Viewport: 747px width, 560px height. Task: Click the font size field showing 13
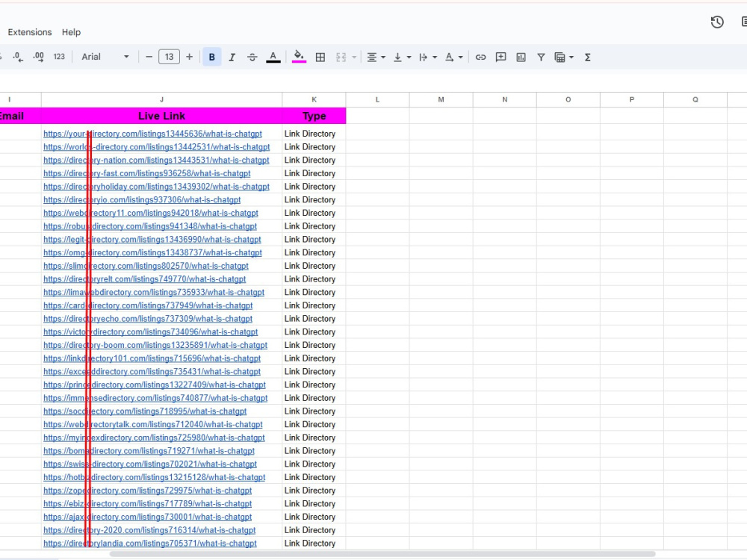[x=169, y=57]
